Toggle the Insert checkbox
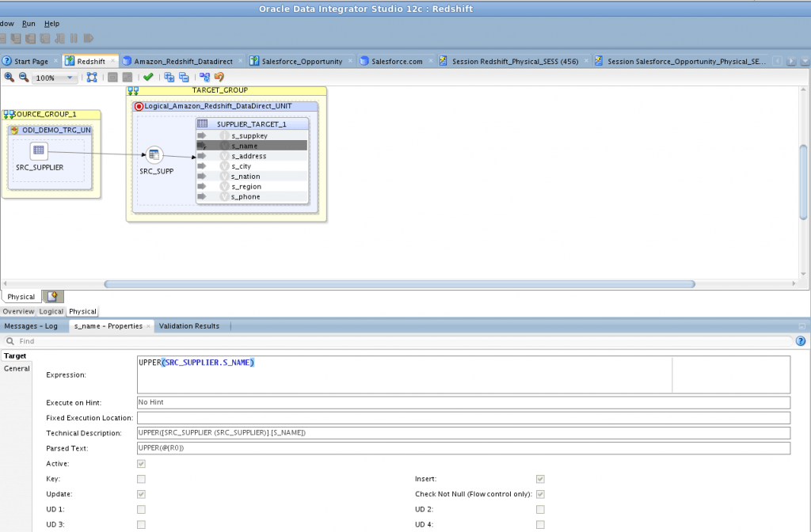 (540, 479)
